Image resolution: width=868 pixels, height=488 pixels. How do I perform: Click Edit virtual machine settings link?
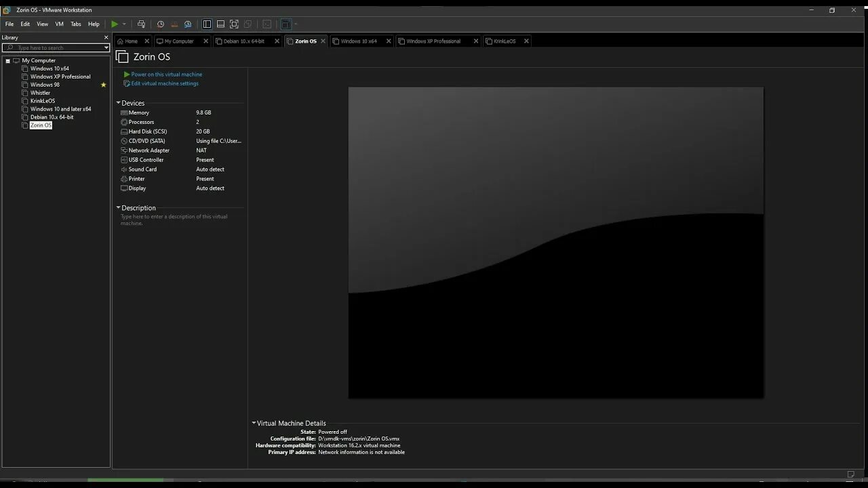(165, 83)
